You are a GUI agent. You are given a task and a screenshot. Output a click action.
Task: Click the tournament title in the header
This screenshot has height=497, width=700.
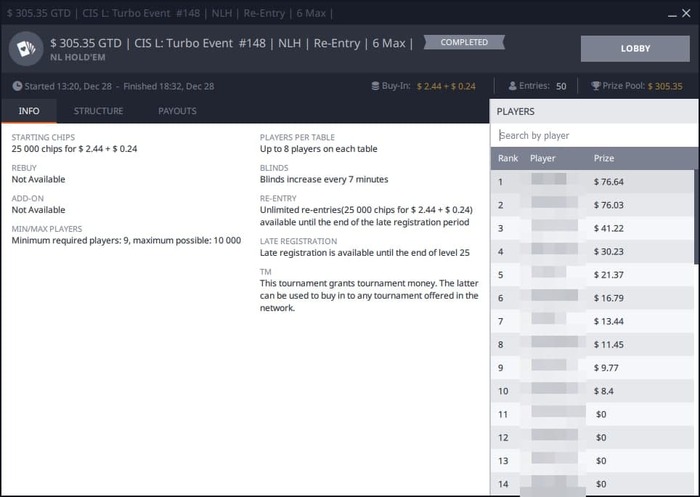pos(231,43)
